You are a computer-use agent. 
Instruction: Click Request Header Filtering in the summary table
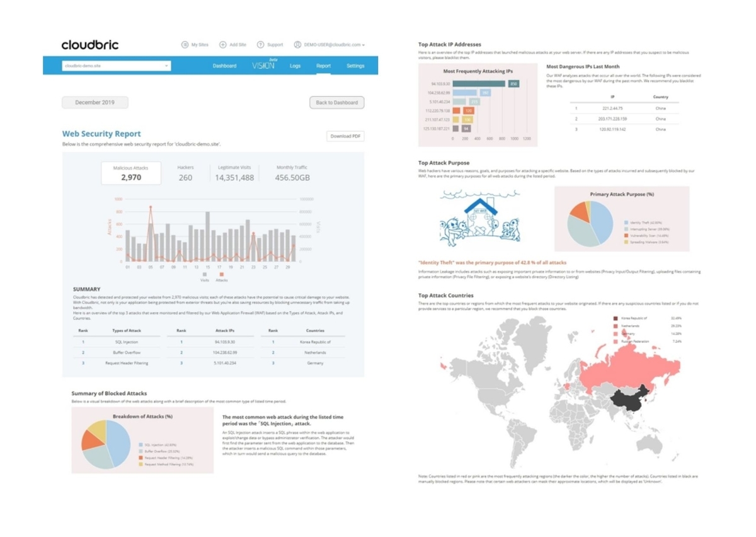pyautogui.click(x=127, y=362)
